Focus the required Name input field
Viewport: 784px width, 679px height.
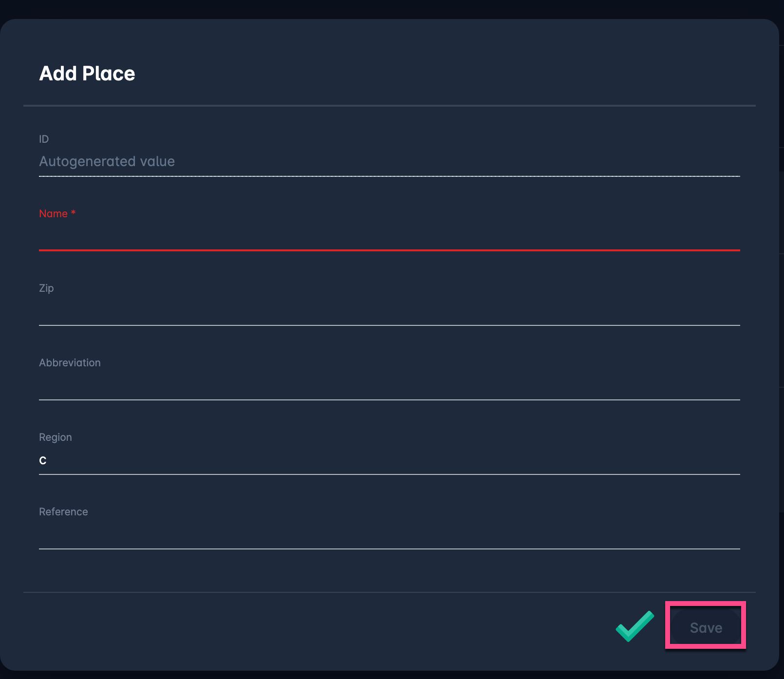pos(389,237)
